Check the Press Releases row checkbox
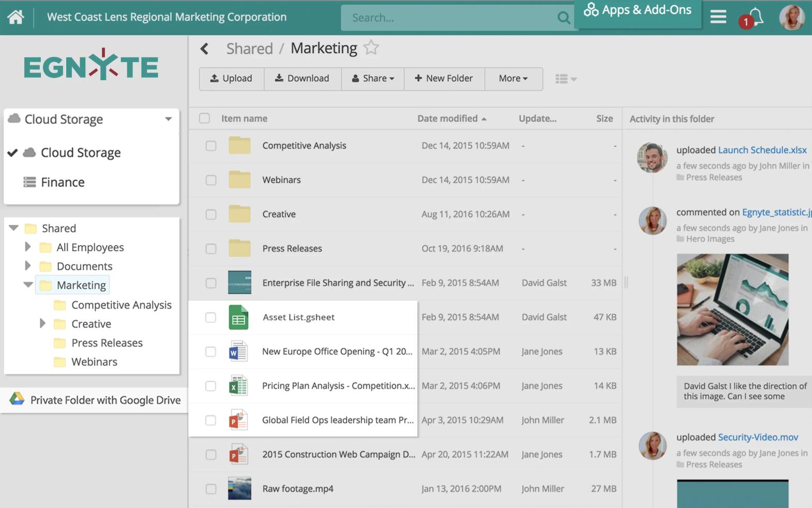The width and height of the screenshot is (812, 508). coord(211,249)
